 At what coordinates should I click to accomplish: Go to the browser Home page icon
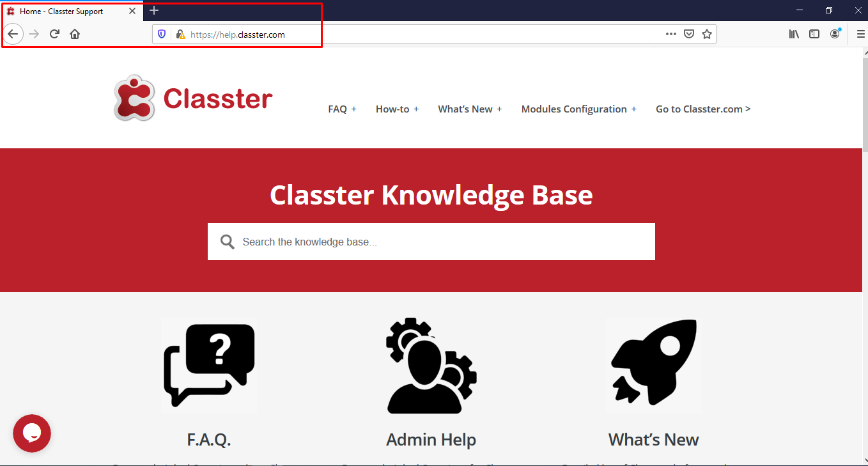[75, 34]
